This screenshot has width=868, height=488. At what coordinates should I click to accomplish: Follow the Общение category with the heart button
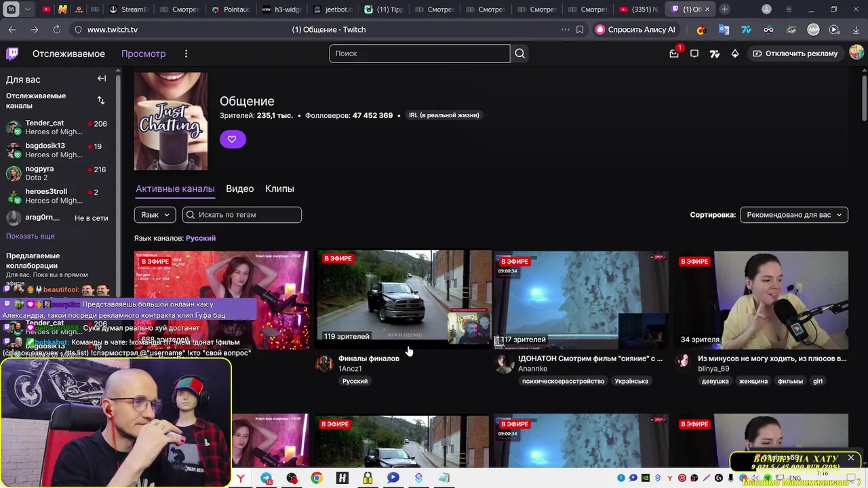(x=232, y=139)
